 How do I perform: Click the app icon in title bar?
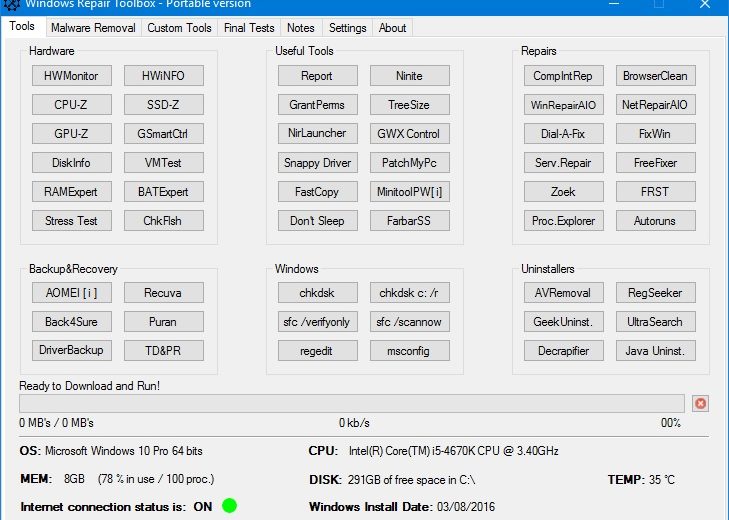point(12,4)
